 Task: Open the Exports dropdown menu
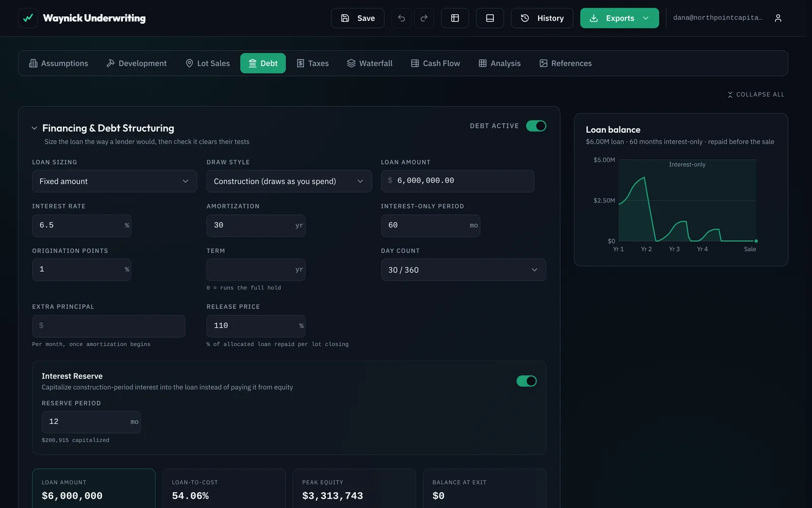click(620, 18)
